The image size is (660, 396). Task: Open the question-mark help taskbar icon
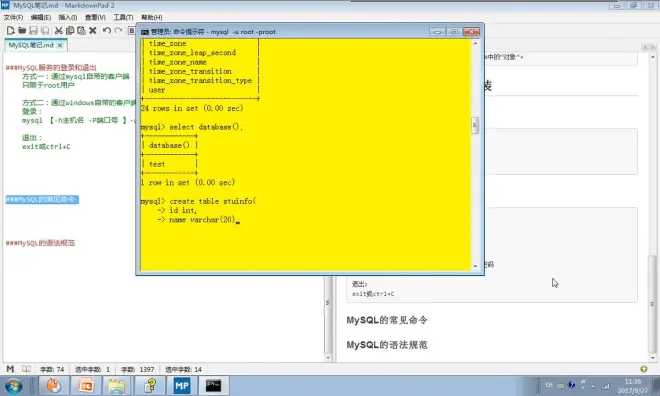150,385
